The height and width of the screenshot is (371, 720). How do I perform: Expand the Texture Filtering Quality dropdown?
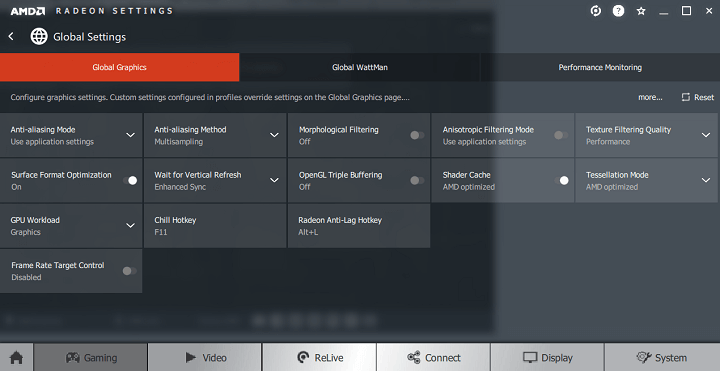pyautogui.click(x=706, y=135)
